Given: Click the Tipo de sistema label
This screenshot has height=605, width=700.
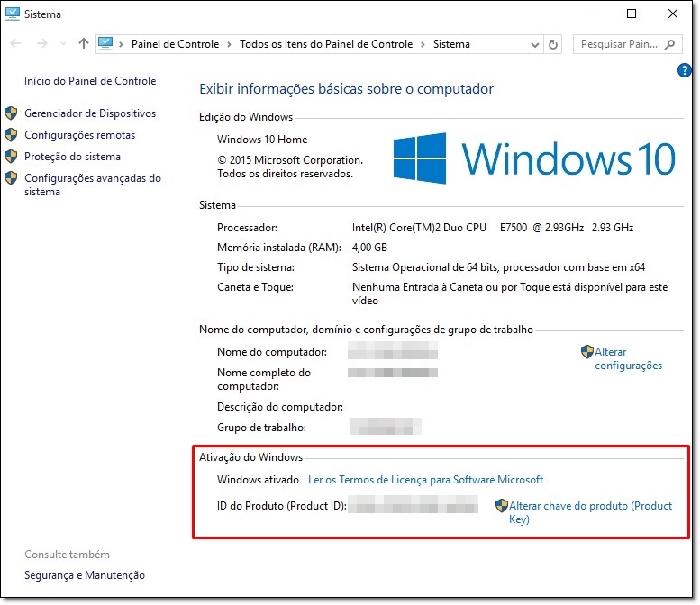Looking at the screenshot, I should coord(255,267).
